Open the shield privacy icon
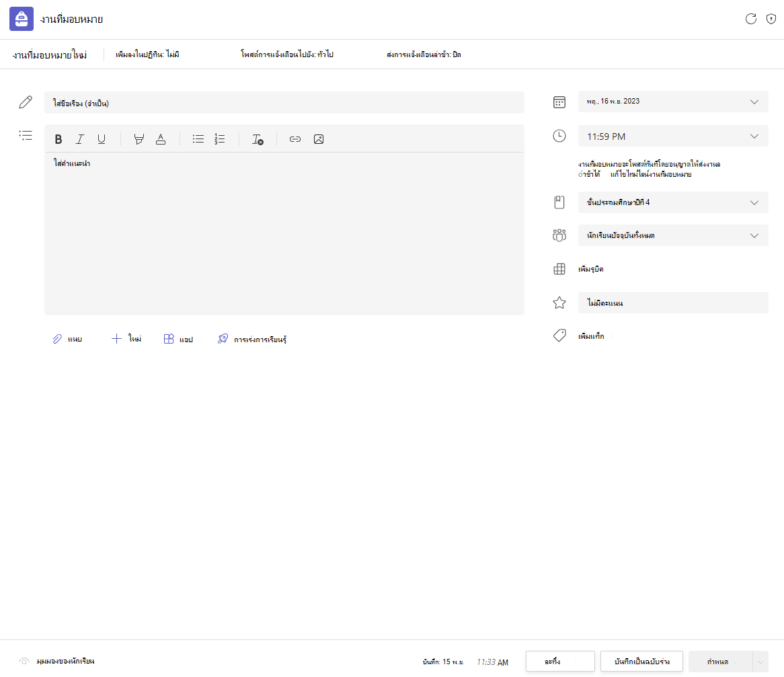Viewport: 784px width, 677px height. [x=771, y=19]
